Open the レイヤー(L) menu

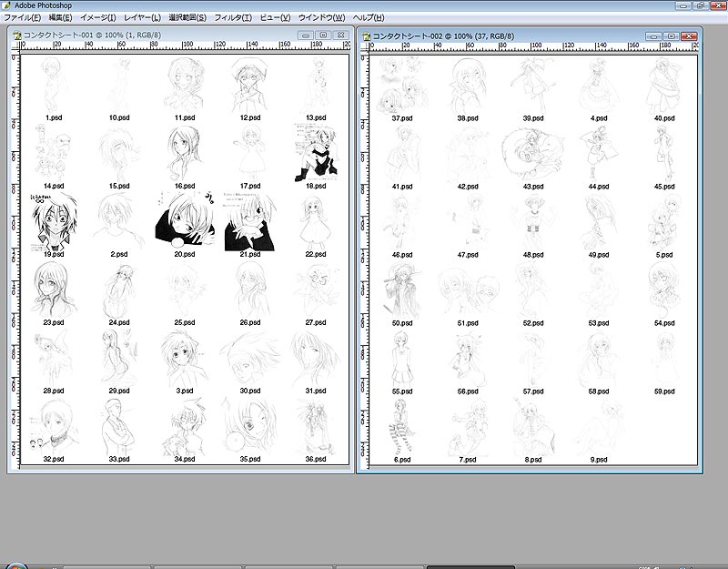142,18
